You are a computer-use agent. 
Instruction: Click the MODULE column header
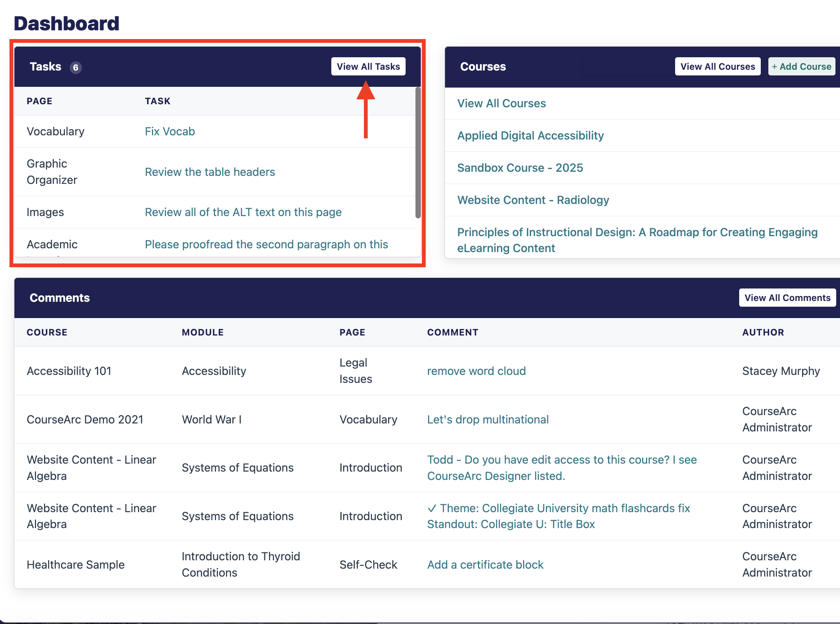point(202,332)
